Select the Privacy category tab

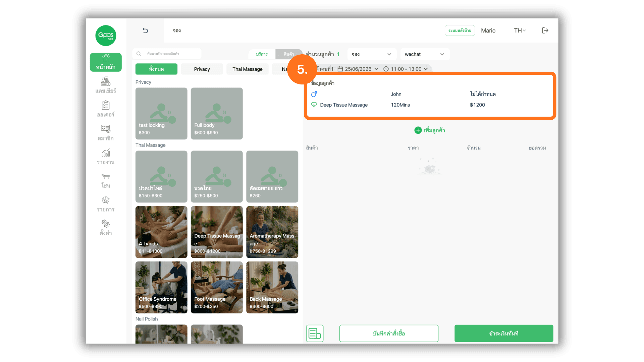(202, 69)
